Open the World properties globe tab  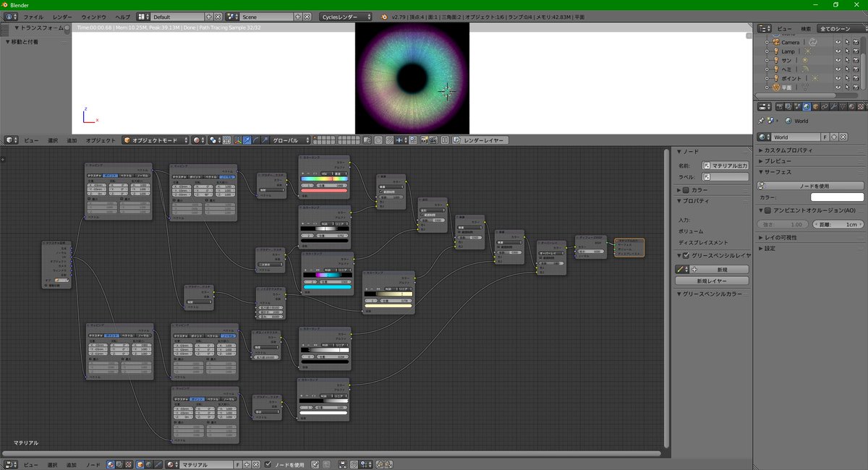[807, 106]
